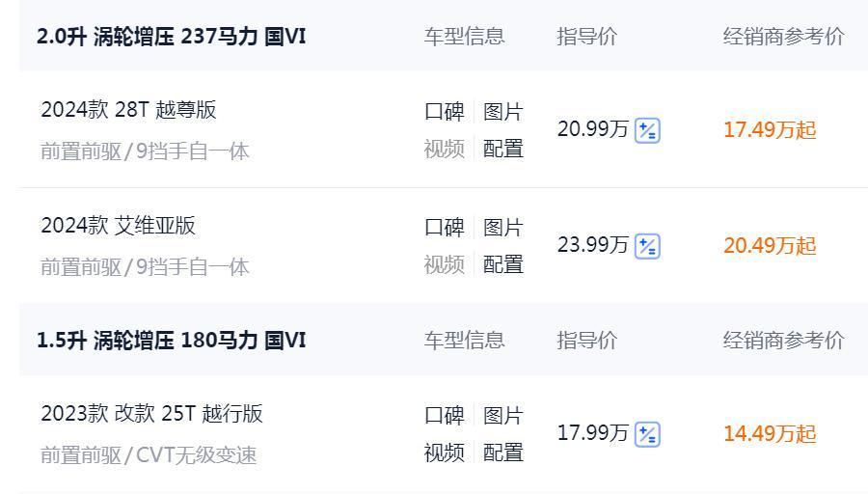Click calculator icon beside 20.99万 price

647,130
